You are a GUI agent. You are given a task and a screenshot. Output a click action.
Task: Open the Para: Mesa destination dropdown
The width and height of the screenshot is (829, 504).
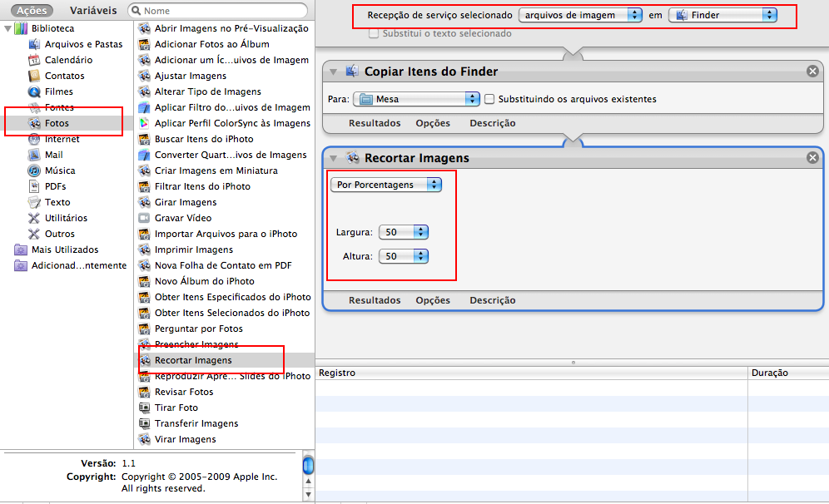417,99
